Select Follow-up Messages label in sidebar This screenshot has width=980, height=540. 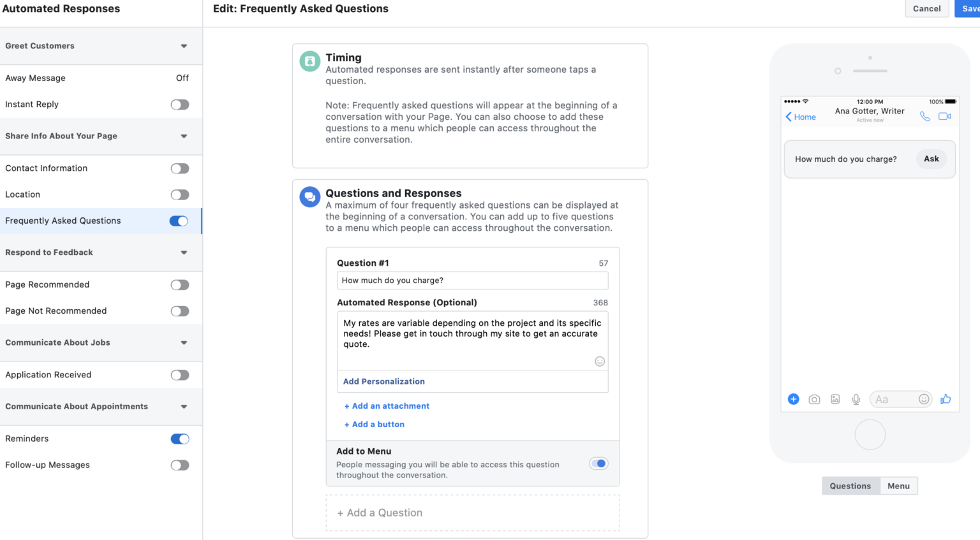click(48, 465)
